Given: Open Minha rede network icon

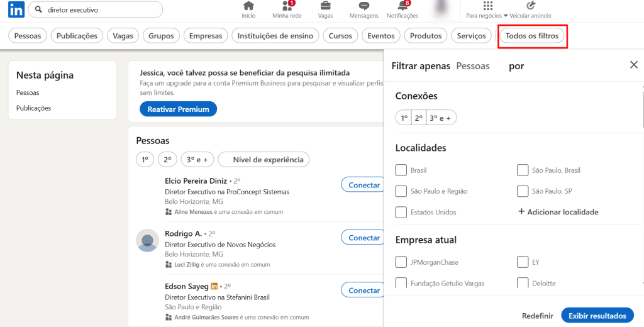Looking at the screenshot, I should click(287, 6).
